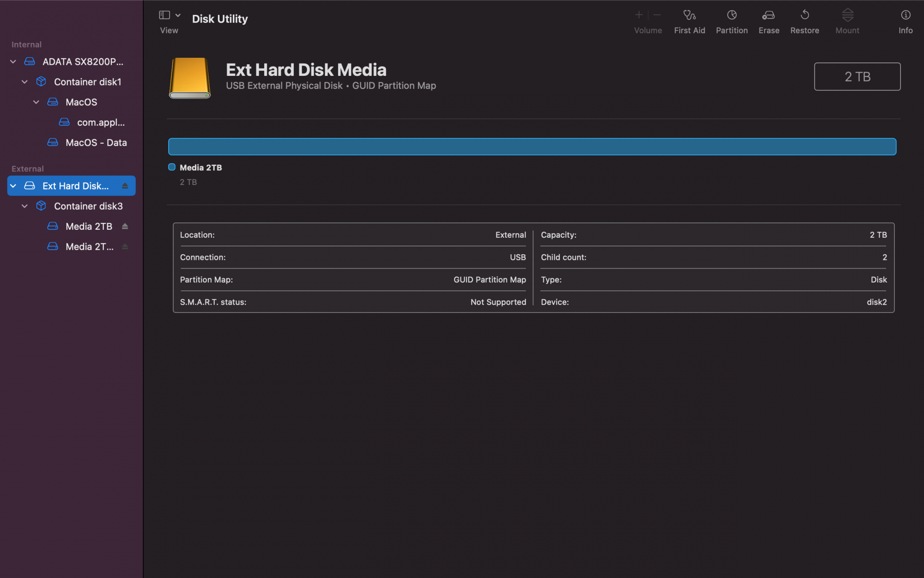Toggle Media 2T... eject indicator

click(x=126, y=246)
